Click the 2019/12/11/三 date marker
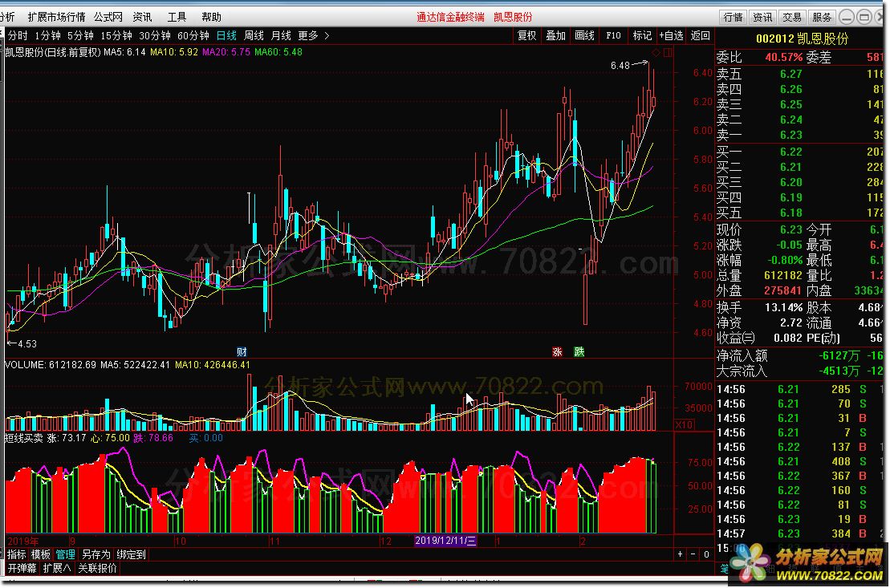Viewport: 890px width, 588px height. pos(445,541)
